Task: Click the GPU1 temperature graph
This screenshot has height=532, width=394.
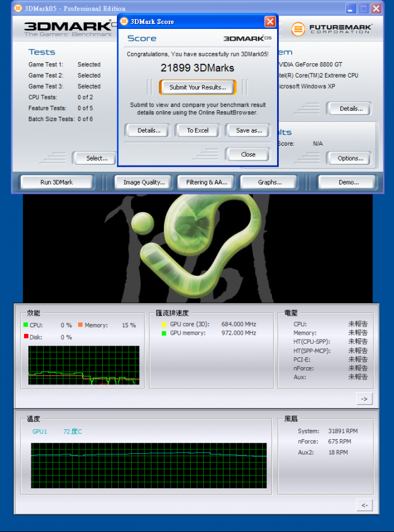Action: click(x=149, y=466)
